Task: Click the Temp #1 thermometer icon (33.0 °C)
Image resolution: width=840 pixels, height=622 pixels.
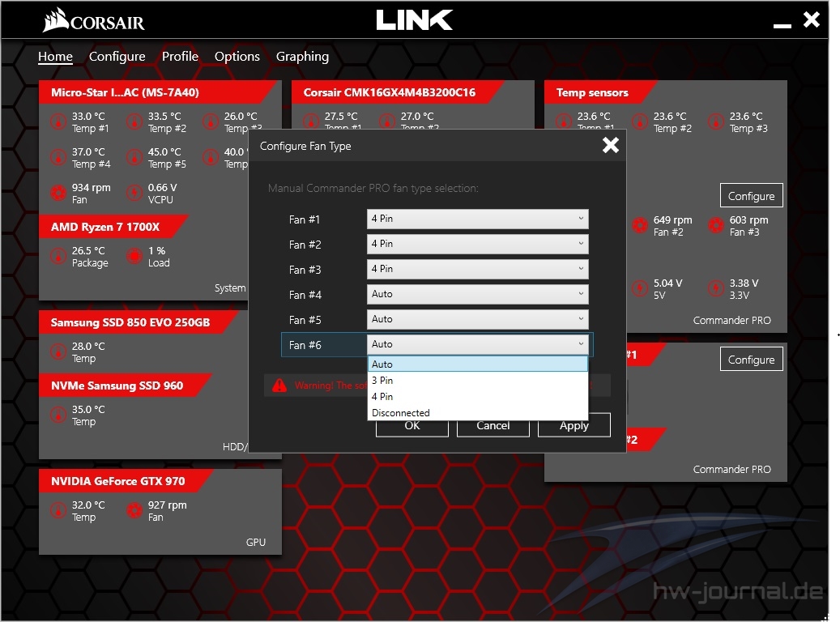Action: (58, 121)
